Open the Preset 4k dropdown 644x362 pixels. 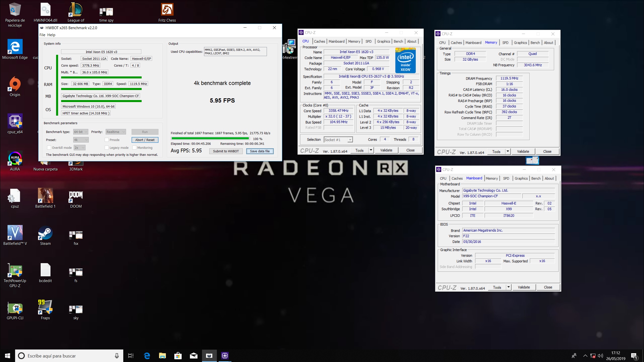click(x=81, y=140)
